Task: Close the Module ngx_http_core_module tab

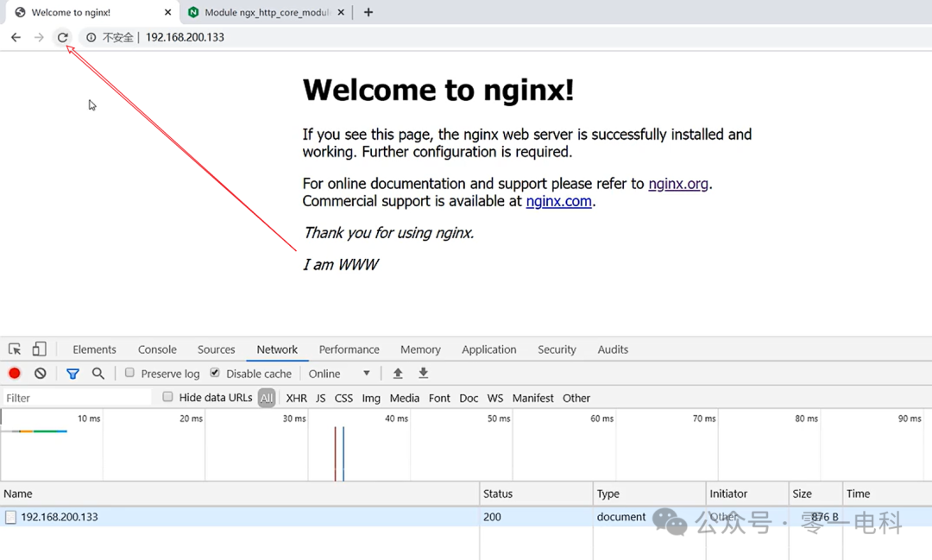Action: click(341, 12)
